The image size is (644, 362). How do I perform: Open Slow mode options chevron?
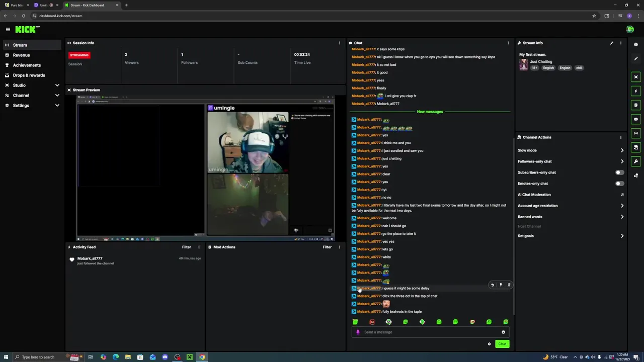point(622,150)
